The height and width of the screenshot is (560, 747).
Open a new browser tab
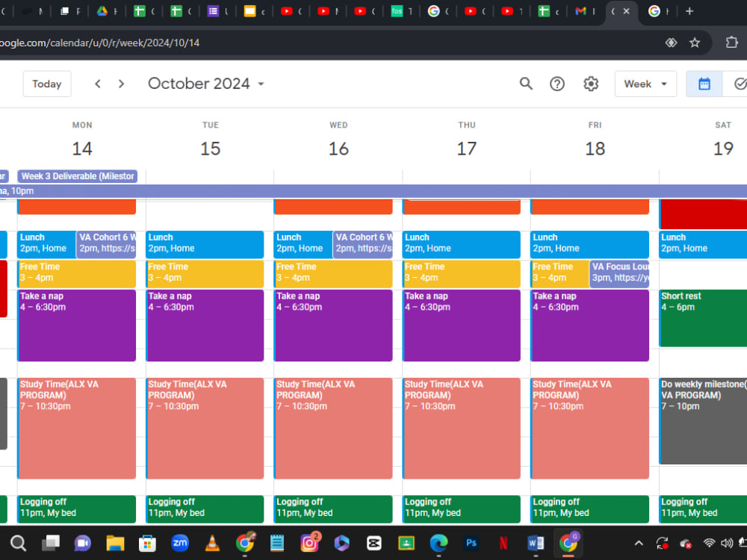(x=689, y=11)
